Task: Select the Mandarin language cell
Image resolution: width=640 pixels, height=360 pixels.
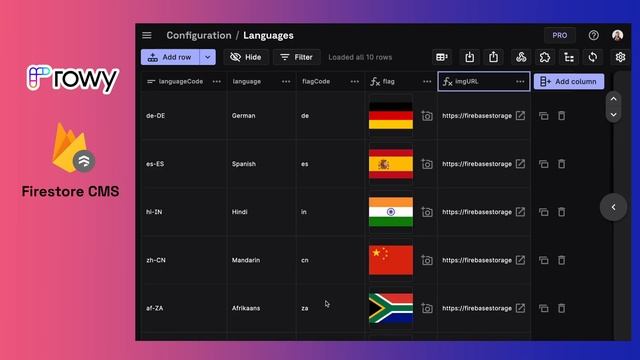Action: (x=262, y=260)
